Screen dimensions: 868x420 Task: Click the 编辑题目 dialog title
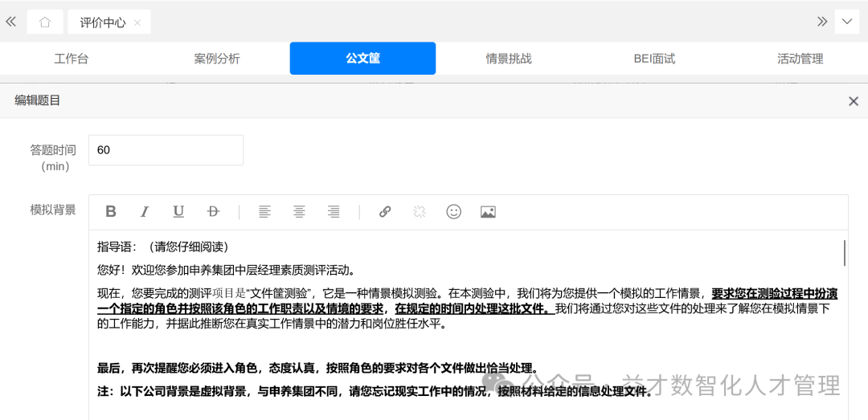tap(37, 100)
